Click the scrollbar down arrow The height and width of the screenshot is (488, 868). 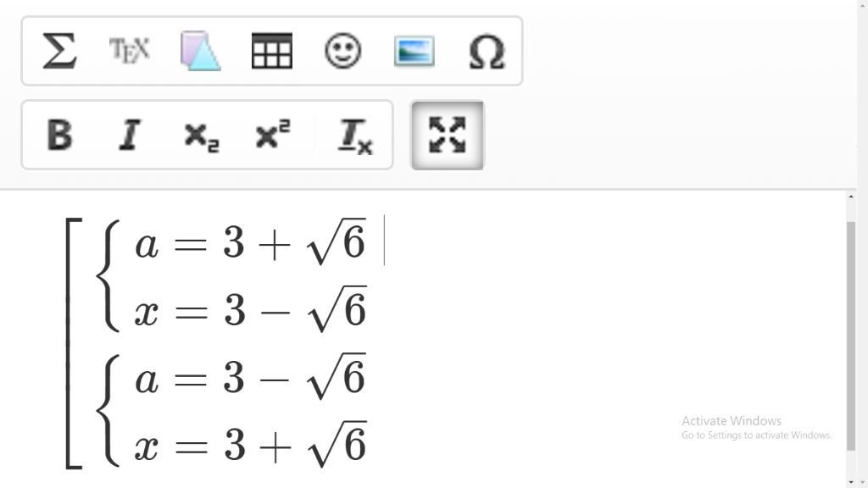851,482
